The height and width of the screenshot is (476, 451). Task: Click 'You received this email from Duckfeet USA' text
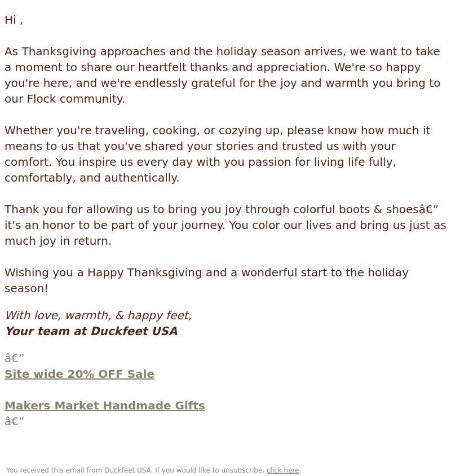click(x=79, y=470)
